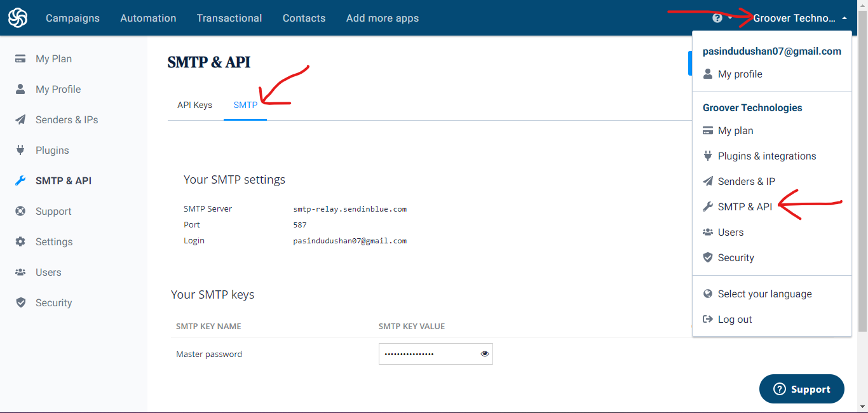This screenshot has width=868, height=413.
Task: Open Add more apps in top navigation
Action: point(383,18)
